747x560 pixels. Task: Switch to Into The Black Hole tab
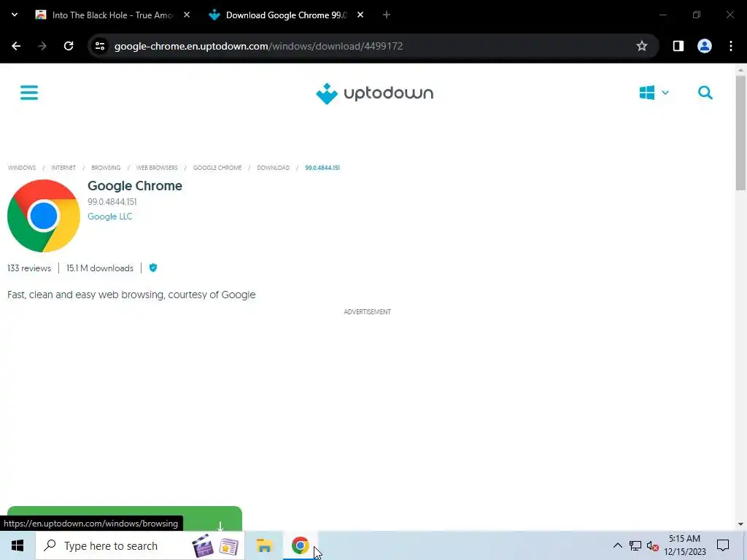point(113,15)
